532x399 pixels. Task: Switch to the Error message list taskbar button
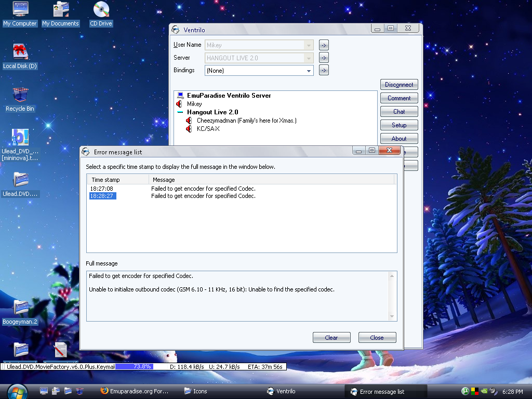point(386,392)
